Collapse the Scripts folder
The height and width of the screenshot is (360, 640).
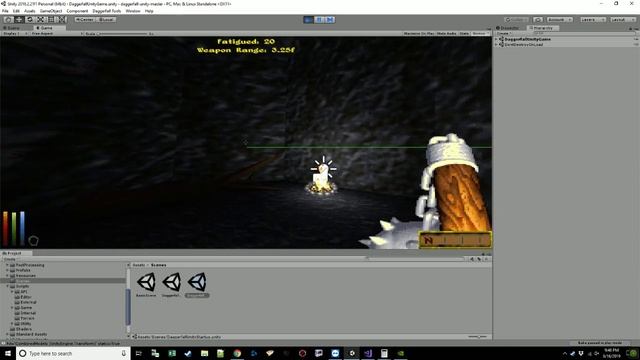click(7, 286)
